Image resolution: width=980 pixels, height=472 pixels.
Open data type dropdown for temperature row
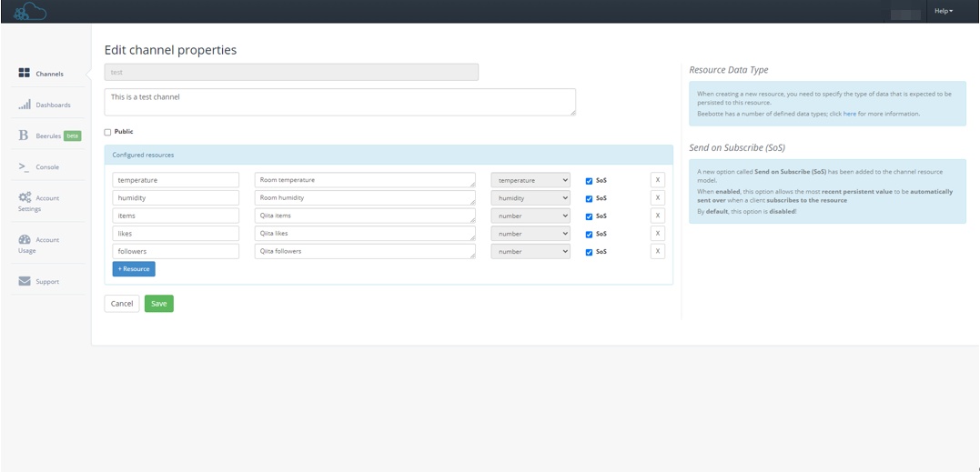[x=530, y=180]
